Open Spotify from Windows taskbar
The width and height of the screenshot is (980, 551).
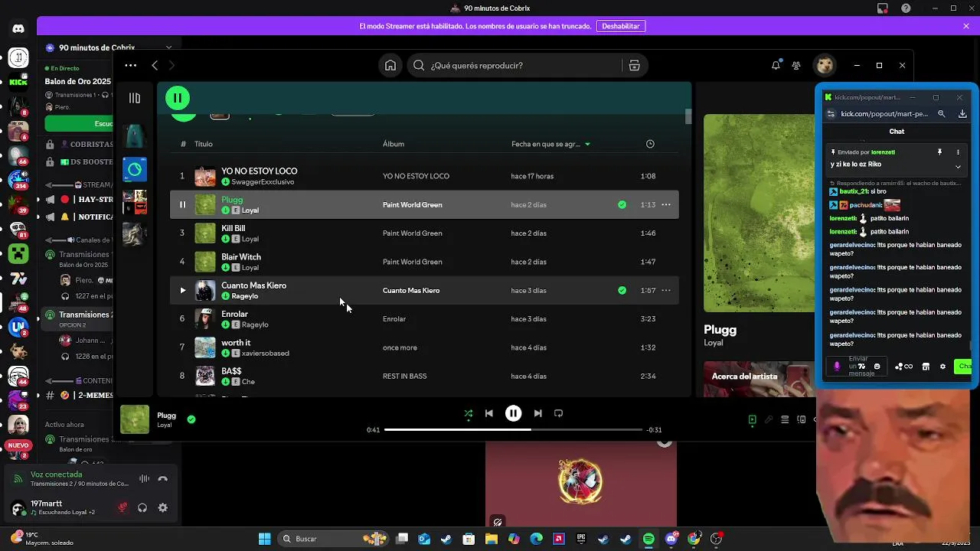click(x=648, y=539)
